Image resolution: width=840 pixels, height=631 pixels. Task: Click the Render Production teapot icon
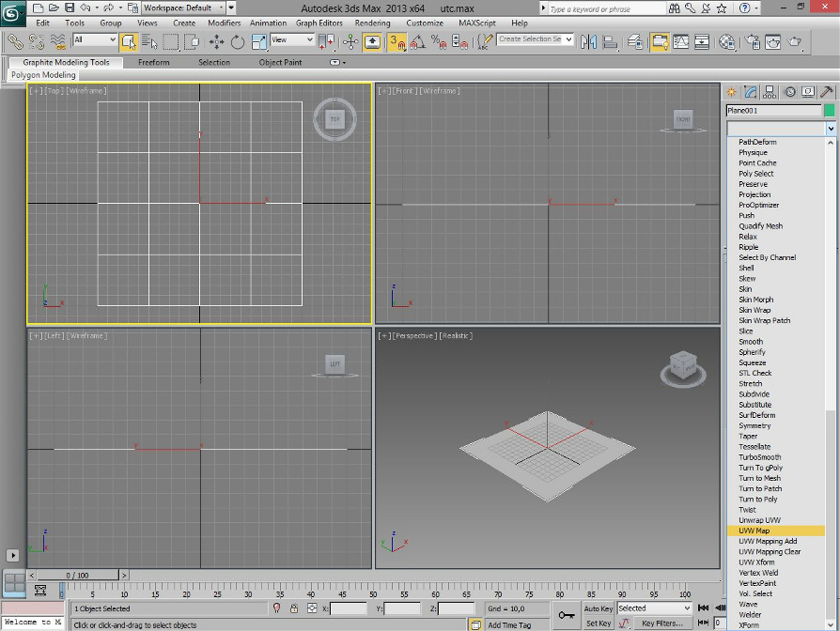(x=795, y=41)
